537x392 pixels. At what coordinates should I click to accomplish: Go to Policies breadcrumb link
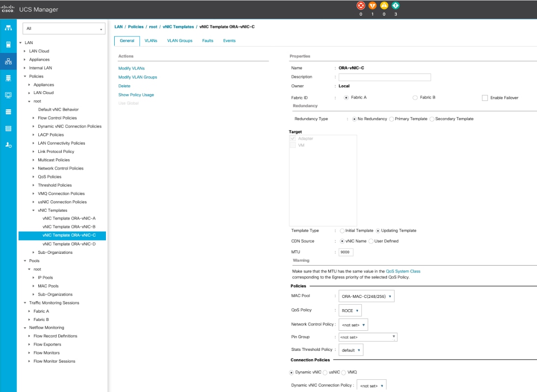[x=136, y=26]
